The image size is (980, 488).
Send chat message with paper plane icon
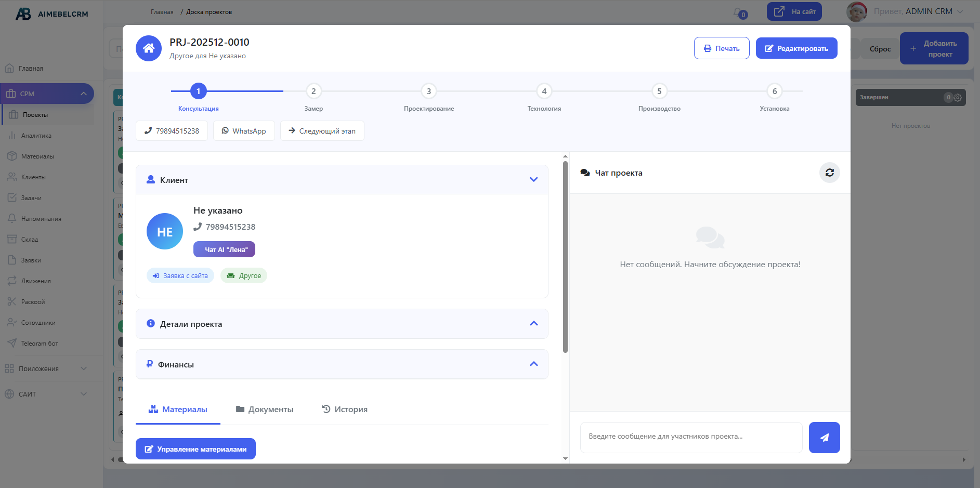click(x=824, y=438)
